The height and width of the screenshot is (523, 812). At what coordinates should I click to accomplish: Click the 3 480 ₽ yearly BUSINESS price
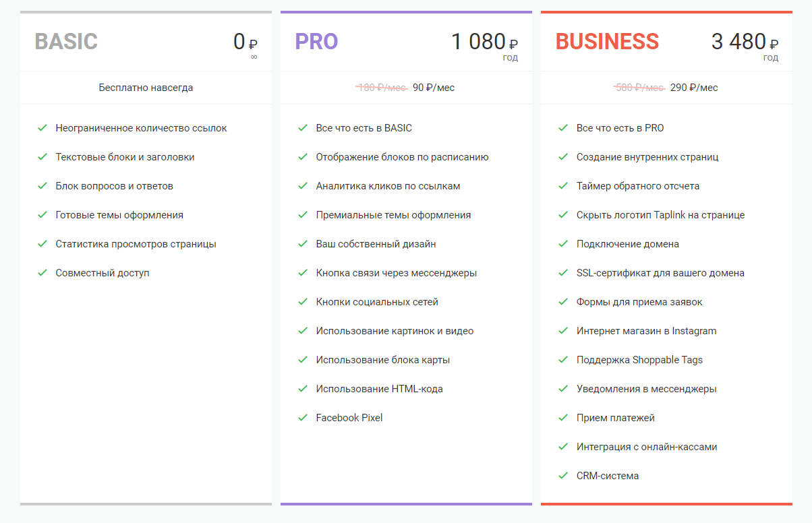click(x=745, y=42)
